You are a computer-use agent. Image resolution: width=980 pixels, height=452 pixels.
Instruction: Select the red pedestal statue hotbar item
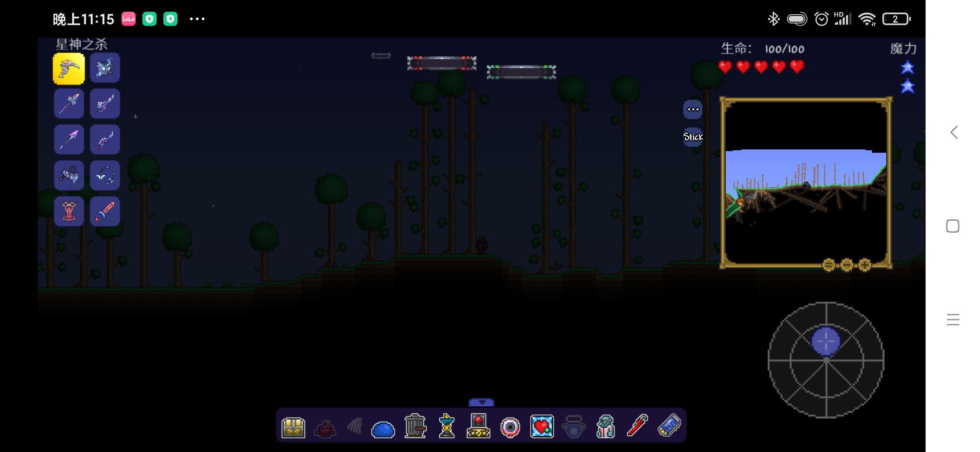[x=69, y=212]
